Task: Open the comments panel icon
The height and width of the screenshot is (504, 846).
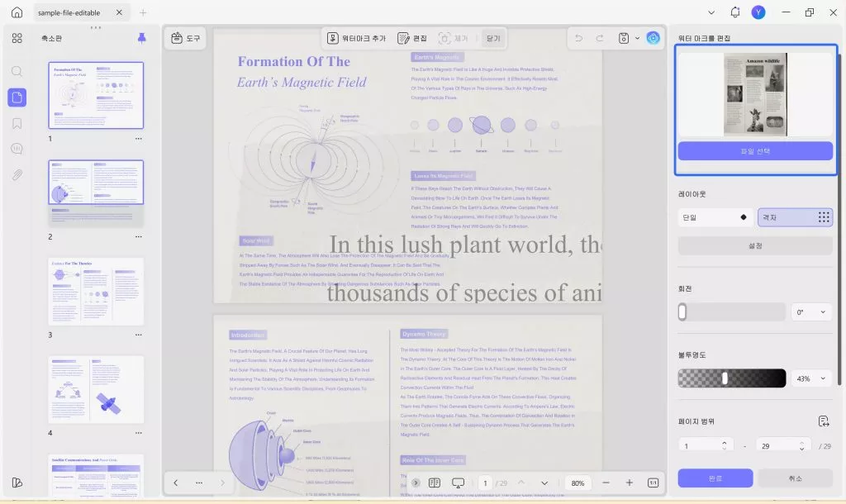Action: pos(17,149)
